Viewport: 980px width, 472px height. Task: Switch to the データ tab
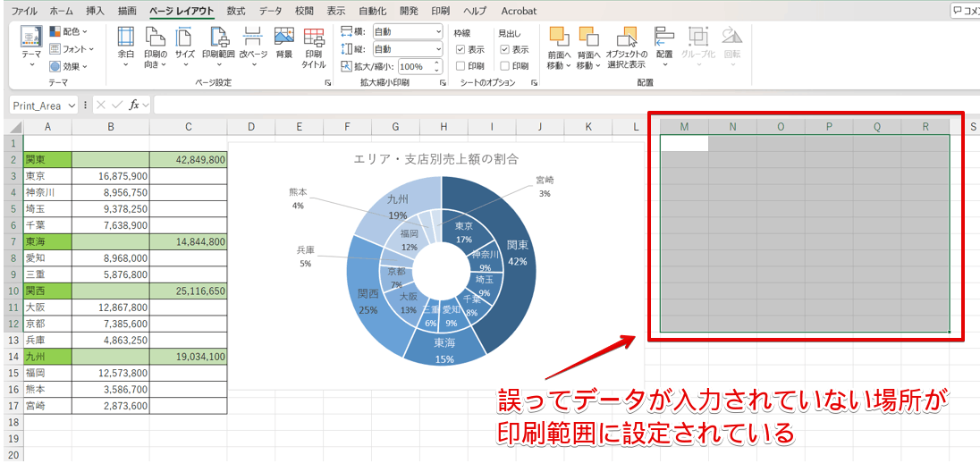point(271,11)
